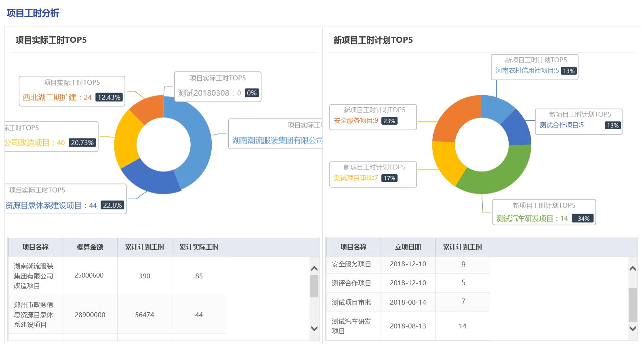Click the 立项日期 column header

[x=408, y=247]
